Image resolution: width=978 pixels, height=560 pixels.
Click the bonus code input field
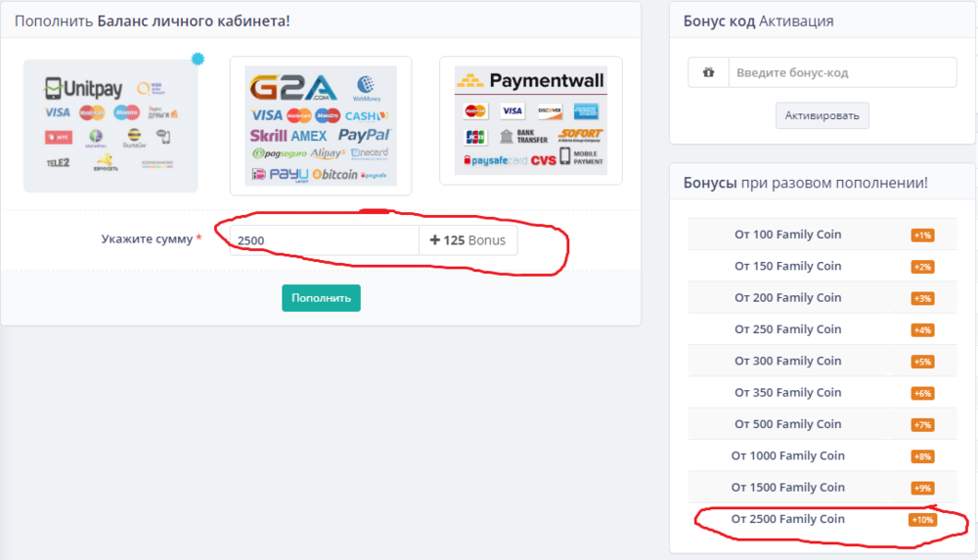[x=841, y=72]
